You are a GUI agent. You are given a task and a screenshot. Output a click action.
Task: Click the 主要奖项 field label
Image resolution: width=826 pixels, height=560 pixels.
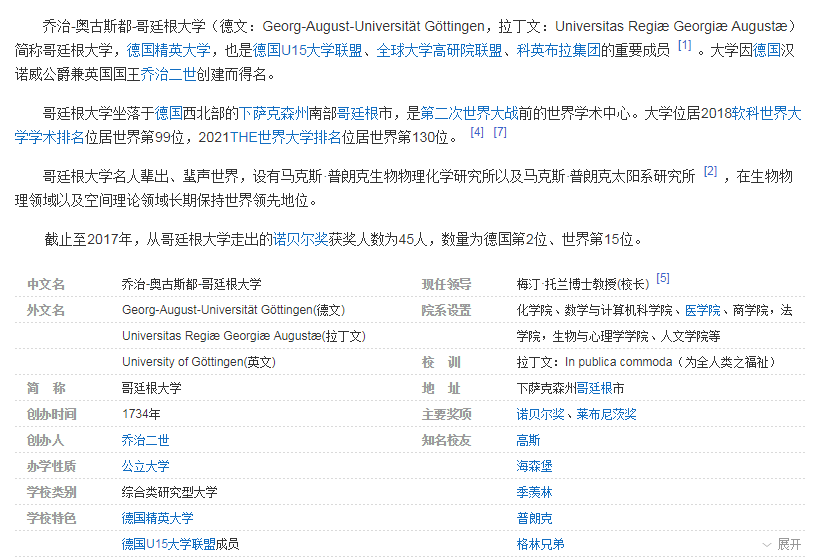(446, 414)
